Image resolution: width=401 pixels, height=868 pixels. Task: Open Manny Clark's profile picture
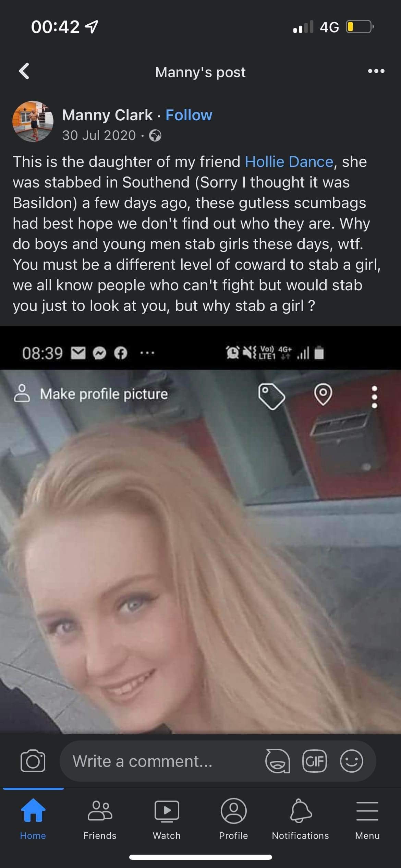point(33,121)
